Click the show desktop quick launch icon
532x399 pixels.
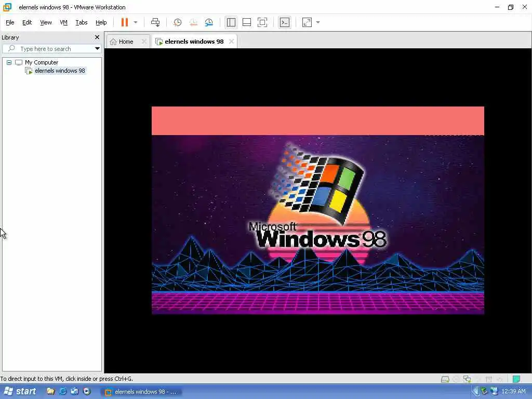click(x=75, y=392)
